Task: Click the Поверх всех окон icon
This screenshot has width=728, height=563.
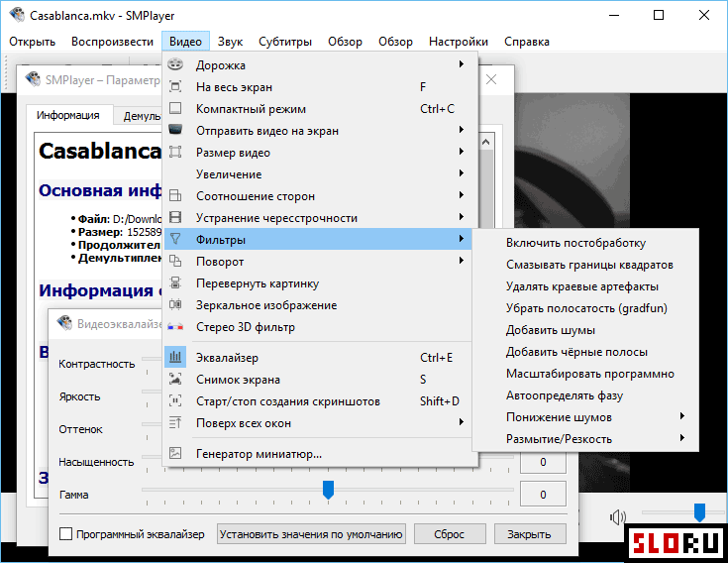Action: pyautogui.click(x=175, y=422)
